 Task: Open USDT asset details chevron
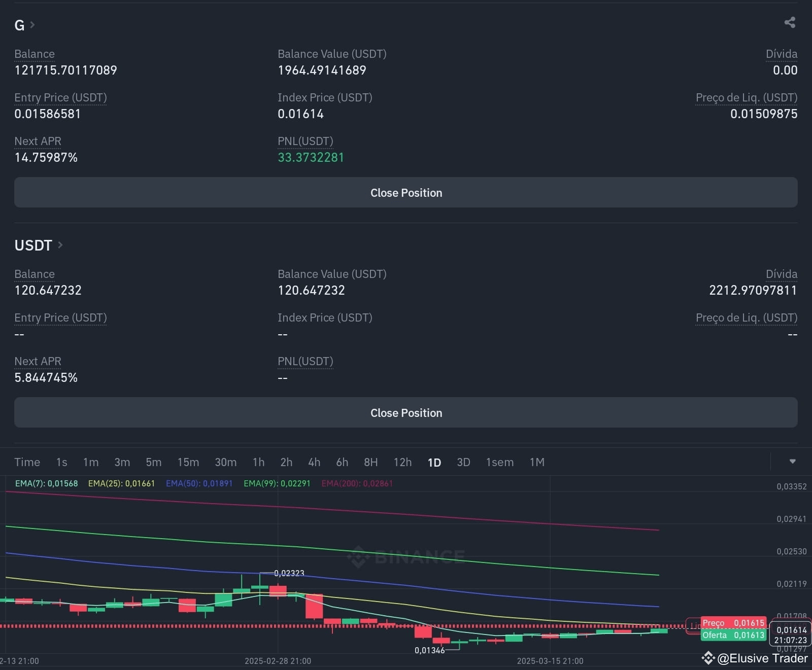[60, 245]
